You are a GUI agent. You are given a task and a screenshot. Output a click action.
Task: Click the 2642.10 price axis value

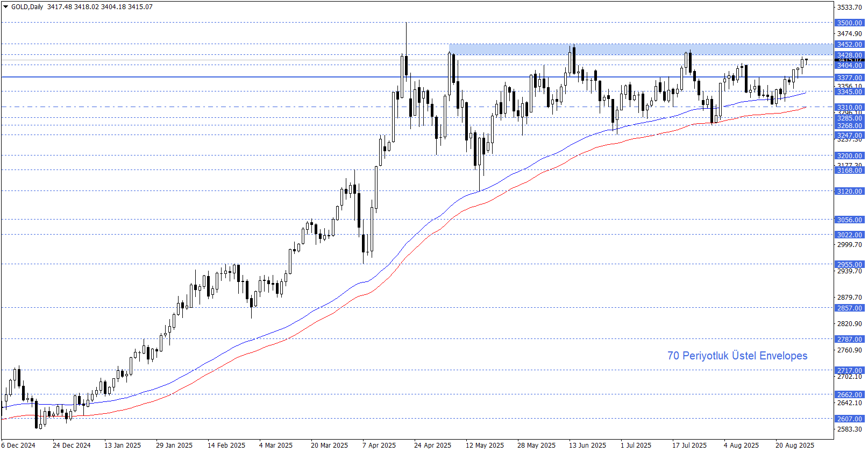point(850,402)
